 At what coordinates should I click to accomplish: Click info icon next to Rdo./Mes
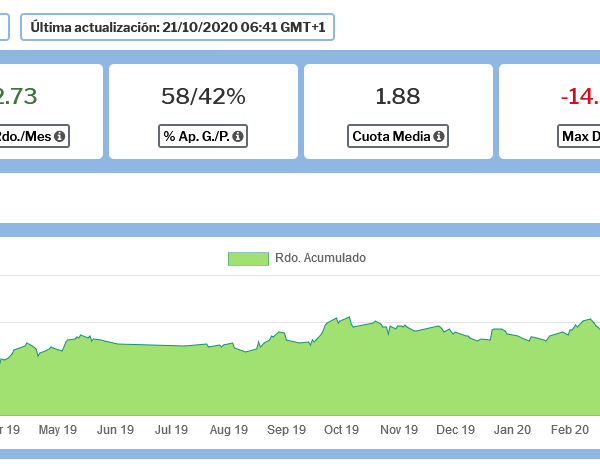[x=59, y=136]
